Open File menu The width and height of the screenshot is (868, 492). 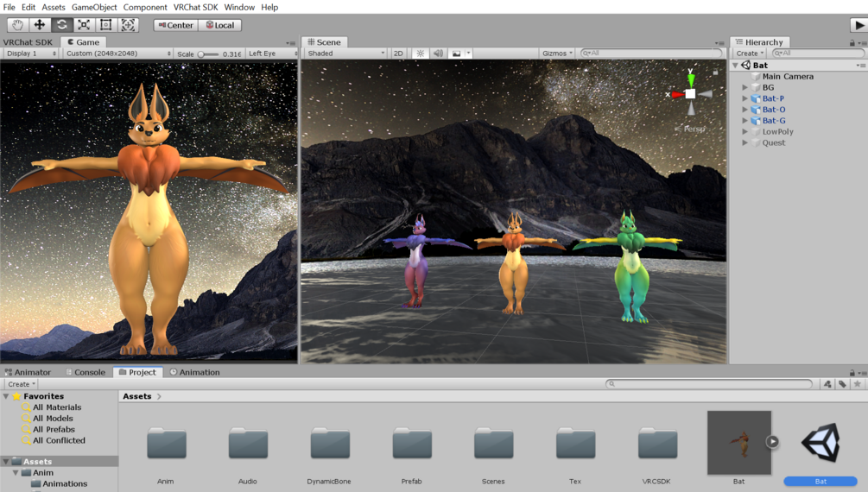click(9, 7)
